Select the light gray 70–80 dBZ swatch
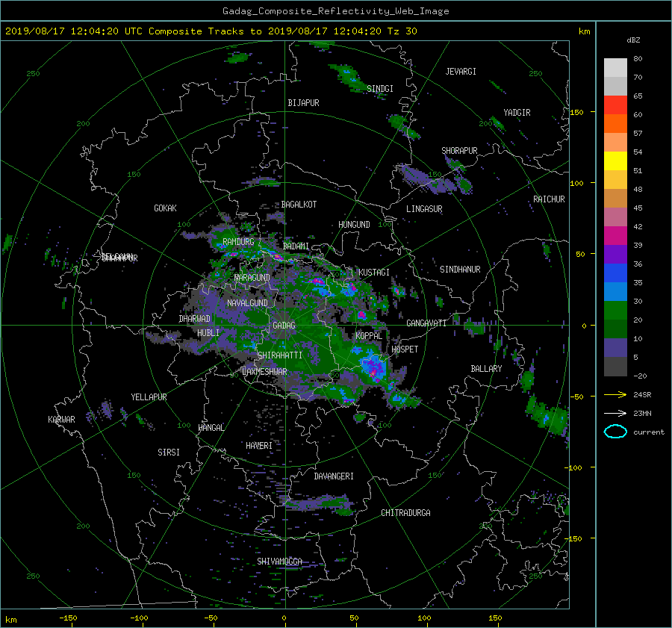 coord(615,67)
